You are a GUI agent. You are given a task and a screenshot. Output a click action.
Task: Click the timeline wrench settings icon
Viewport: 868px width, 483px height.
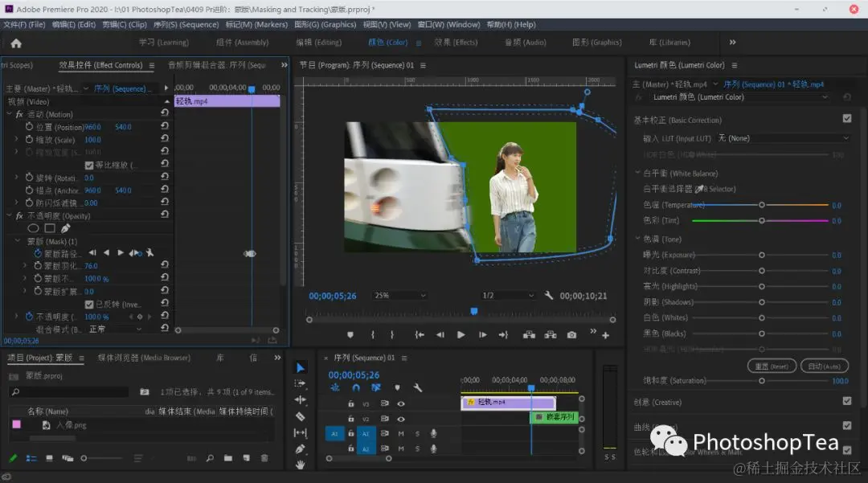click(418, 387)
